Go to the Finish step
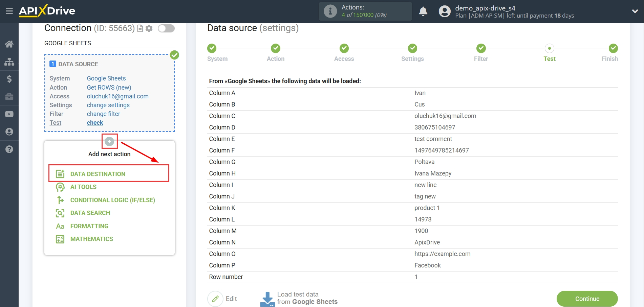The height and width of the screenshot is (307, 644). pos(613,48)
